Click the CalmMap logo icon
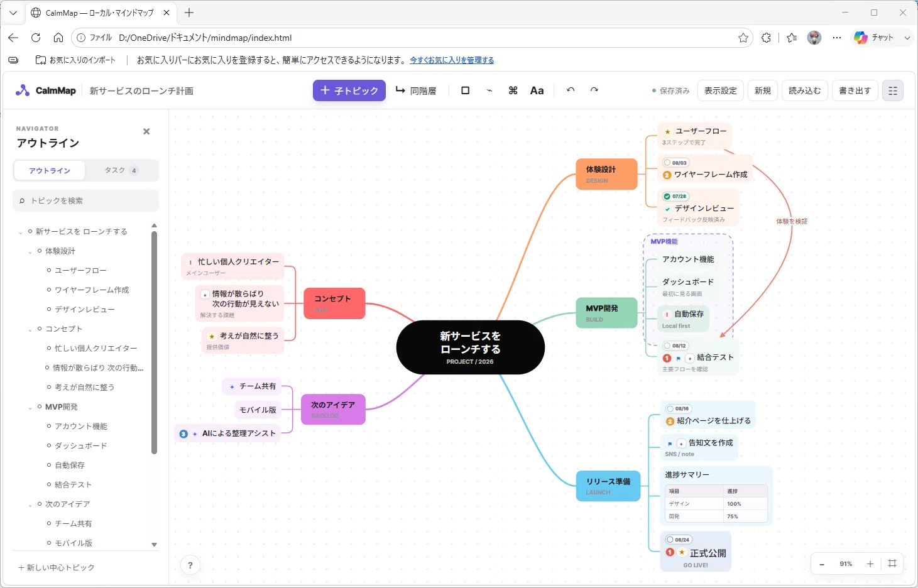 [23, 90]
